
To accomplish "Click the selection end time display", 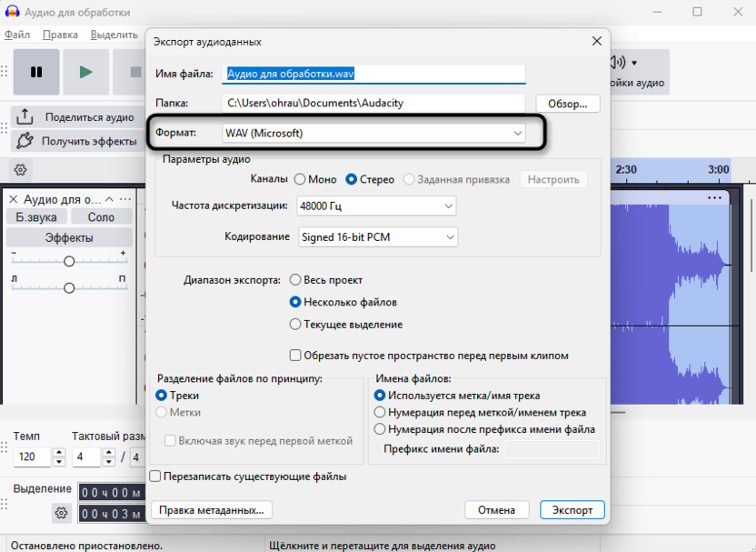I will (x=112, y=514).
